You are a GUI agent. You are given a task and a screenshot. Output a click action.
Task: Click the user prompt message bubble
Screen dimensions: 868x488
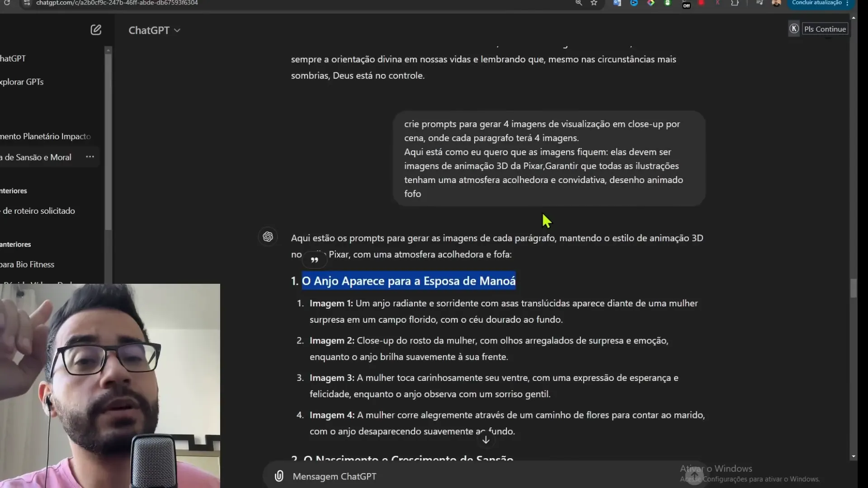tap(549, 159)
